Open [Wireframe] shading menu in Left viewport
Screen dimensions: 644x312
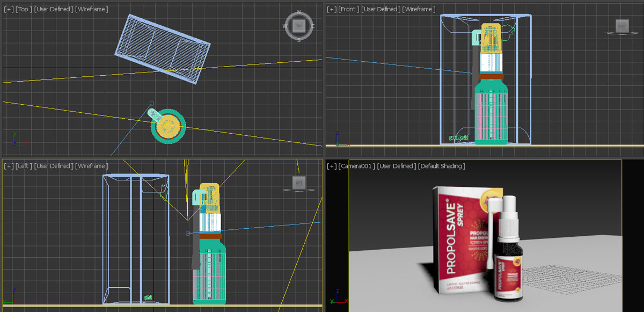point(92,166)
